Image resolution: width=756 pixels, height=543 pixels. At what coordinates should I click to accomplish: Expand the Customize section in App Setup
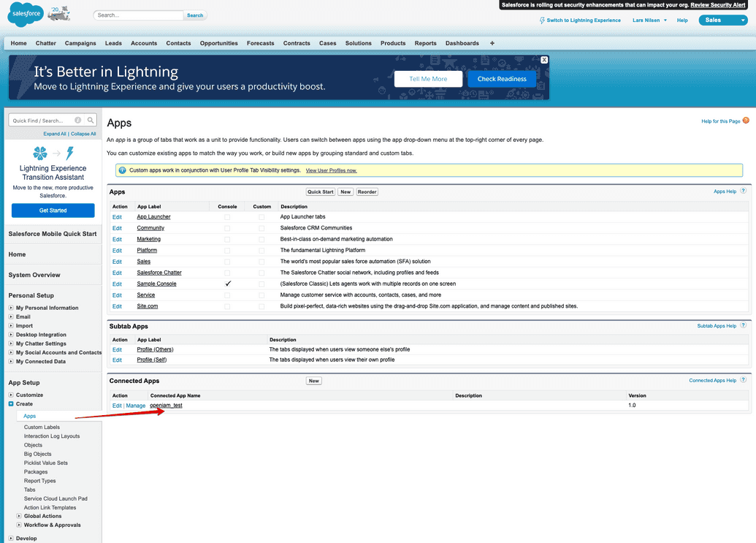click(x=11, y=395)
